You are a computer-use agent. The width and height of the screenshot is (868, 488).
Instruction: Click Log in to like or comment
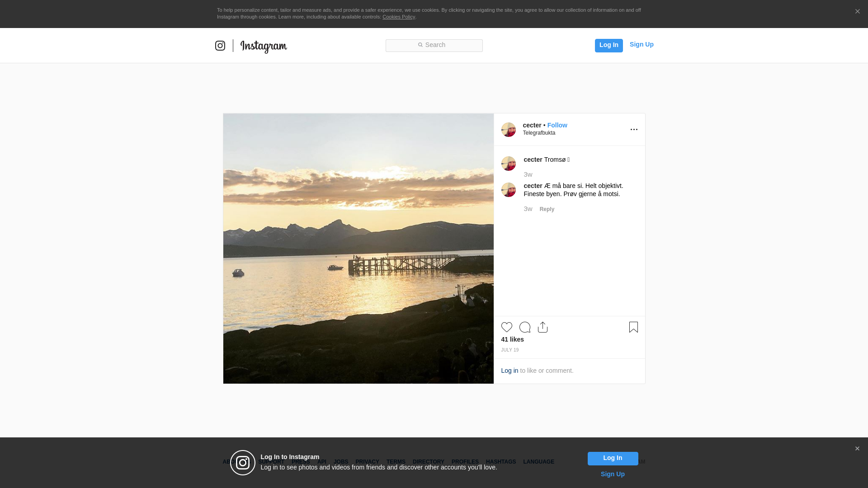tap(509, 371)
